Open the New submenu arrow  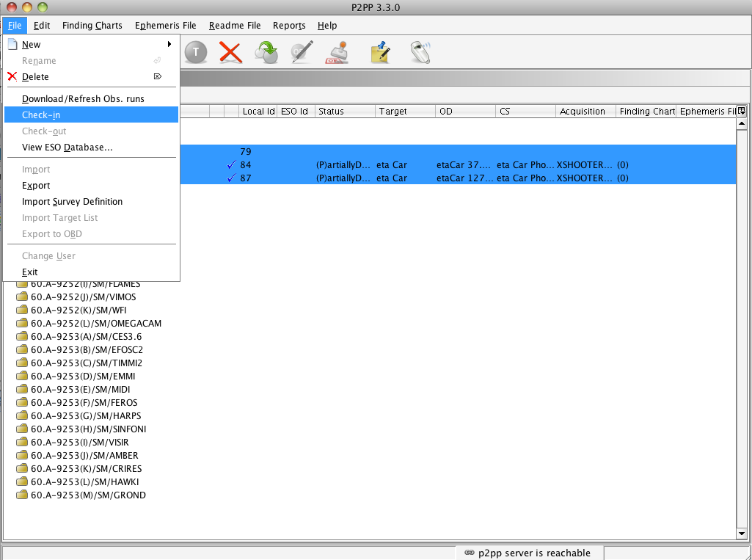tap(169, 45)
